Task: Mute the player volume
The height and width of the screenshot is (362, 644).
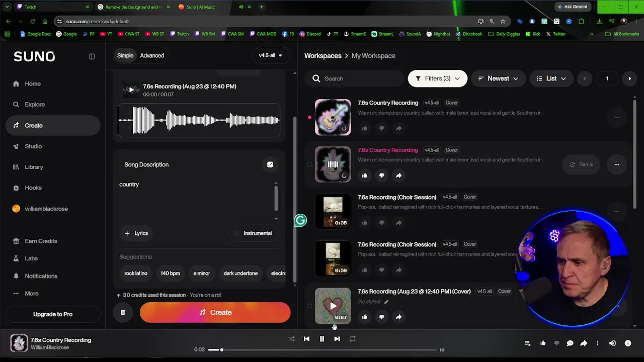Action: pos(612,343)
